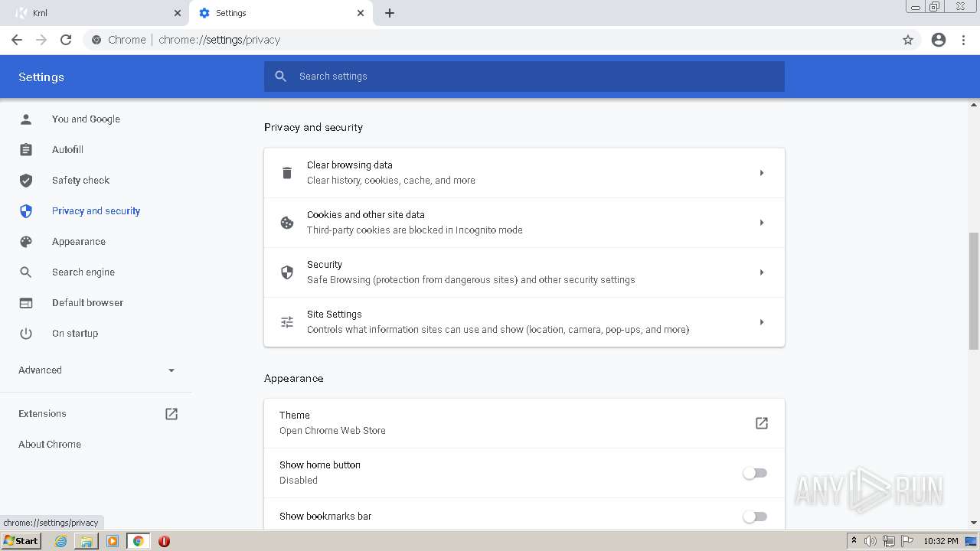Launch Internet Explorer from taskbar
This screenshot has width=980, height=551.
tap(61, 541)
